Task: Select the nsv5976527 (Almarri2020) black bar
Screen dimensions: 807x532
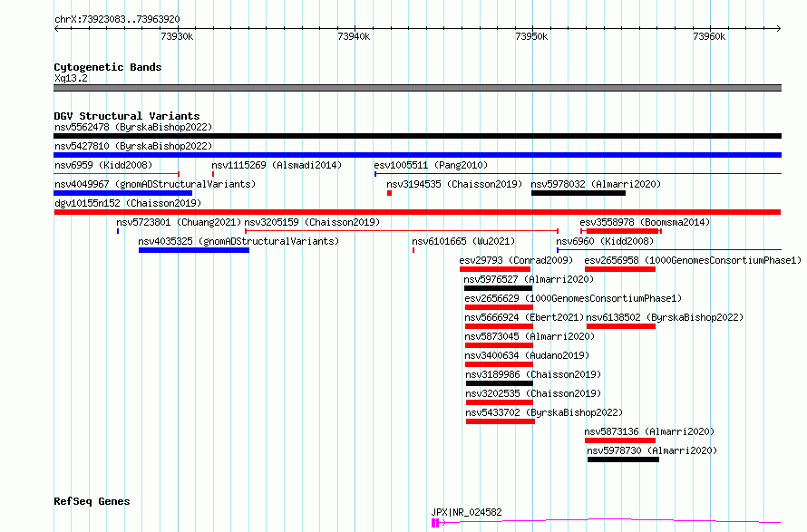Action: 498,288
